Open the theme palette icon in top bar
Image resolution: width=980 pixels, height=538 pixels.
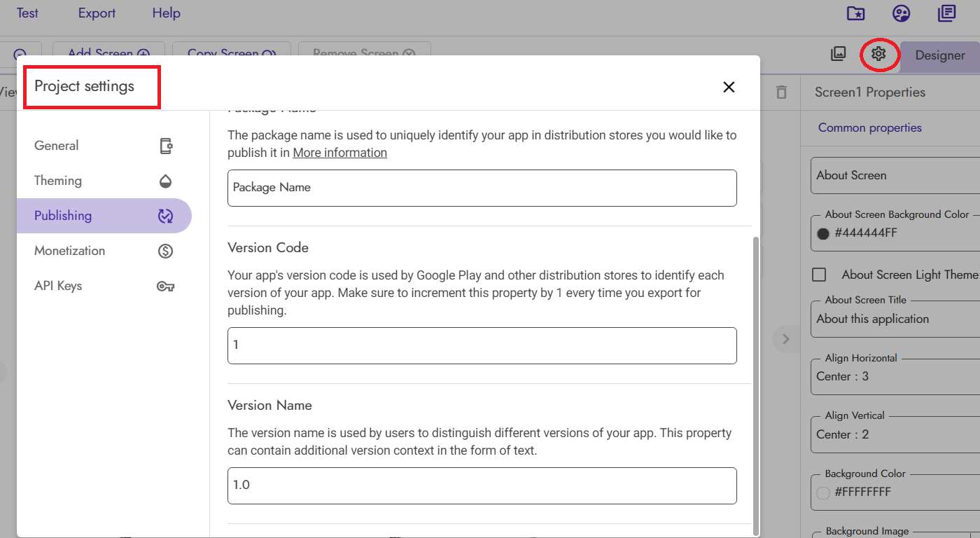click(901, 13)
